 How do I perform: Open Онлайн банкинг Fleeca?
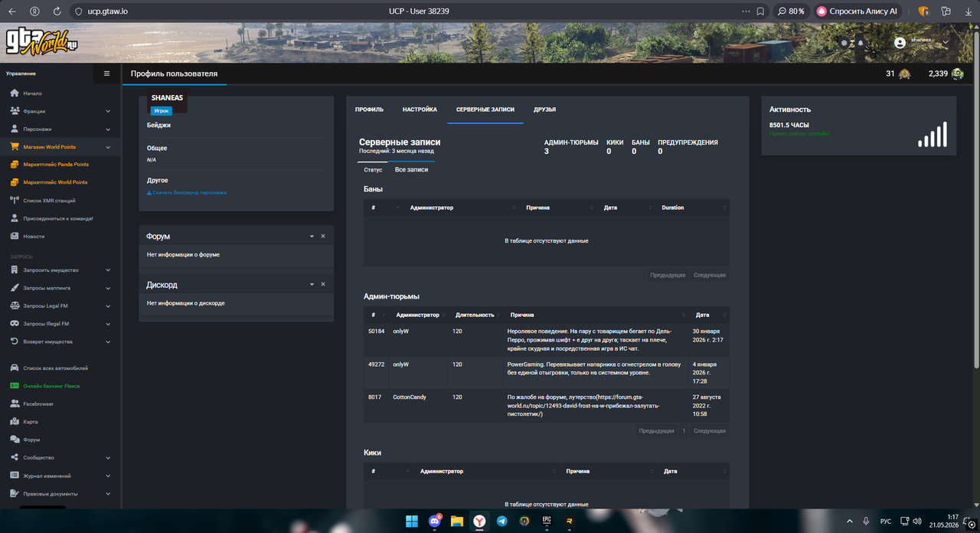pos(51,386)
